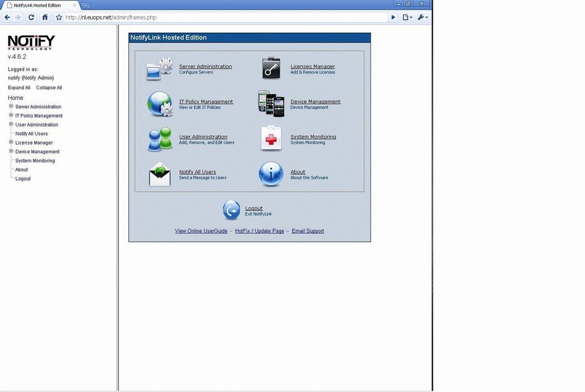The image size is (585, 392).
Task: Click the "Add & Remove Licenses" description text
Action: (x=312, y=73)
